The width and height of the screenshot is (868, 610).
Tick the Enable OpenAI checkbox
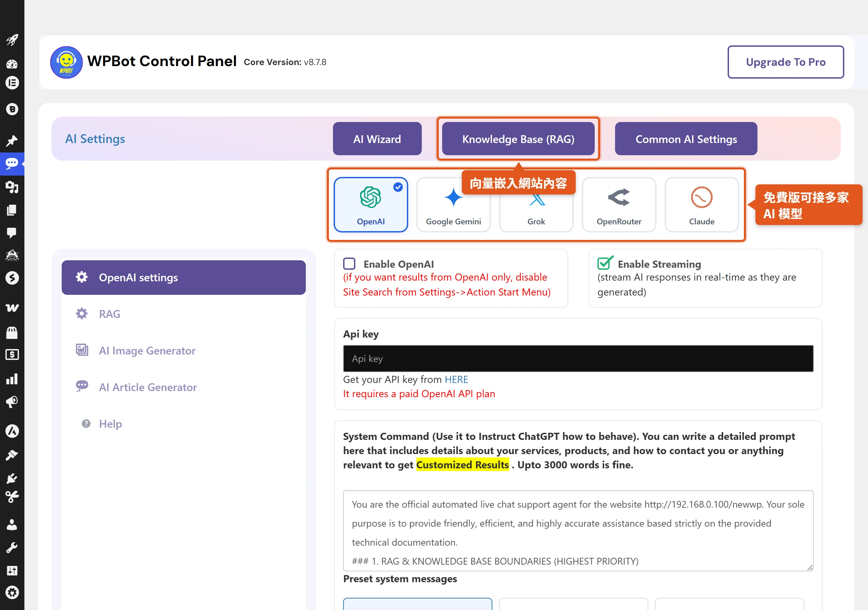pyautogui.click(x=349, y=263)
